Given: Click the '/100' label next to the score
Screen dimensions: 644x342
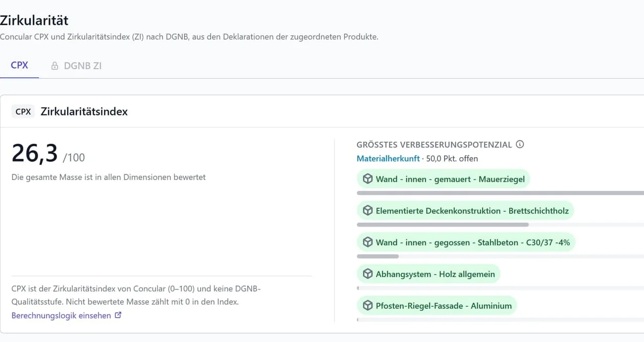Looking at the screenshot, I should (x=74, y=158).
